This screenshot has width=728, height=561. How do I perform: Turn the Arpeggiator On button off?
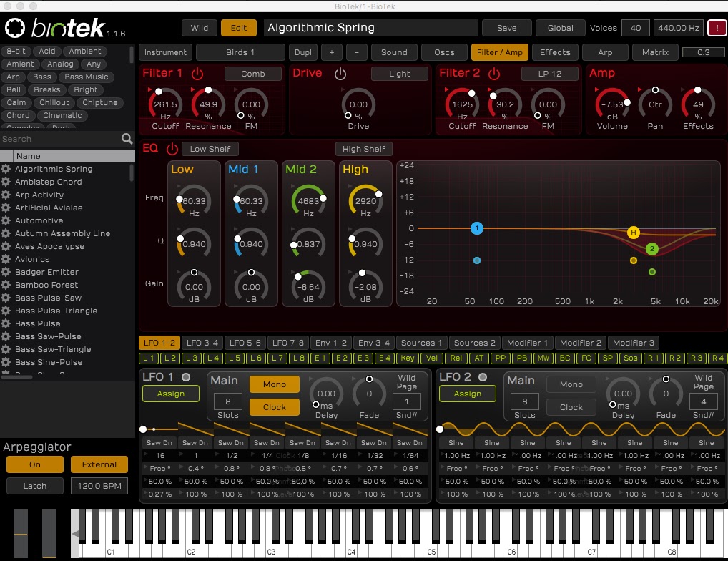point(35,464)
